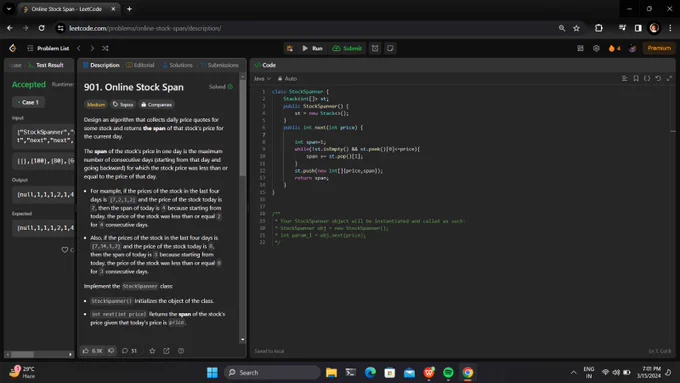This screenshot has height=383, width=680.
Task: Reload the browser page
Action: 42,28
